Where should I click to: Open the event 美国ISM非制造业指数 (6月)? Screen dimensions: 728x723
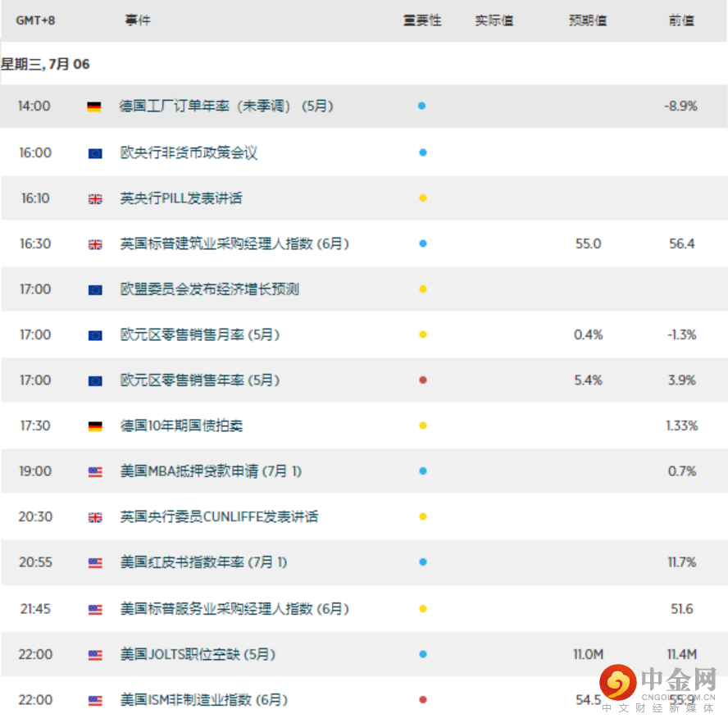tap(204, 700)
